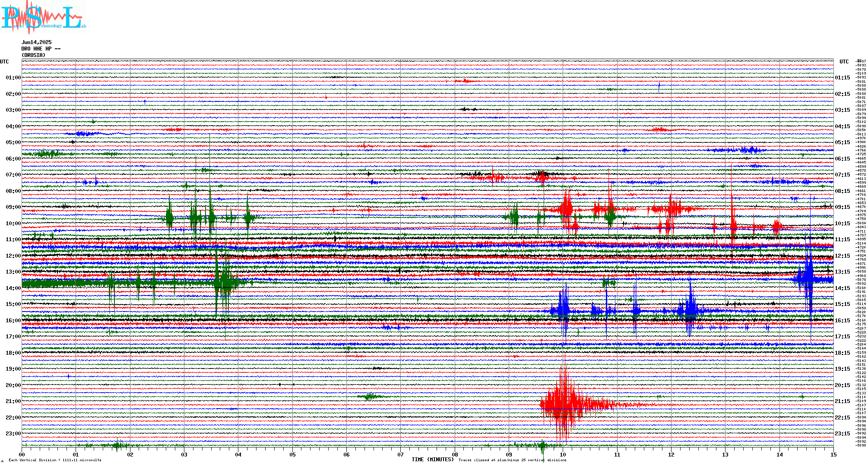
Task: Click the UTC label on the right axis
Action: pos(844,62)
